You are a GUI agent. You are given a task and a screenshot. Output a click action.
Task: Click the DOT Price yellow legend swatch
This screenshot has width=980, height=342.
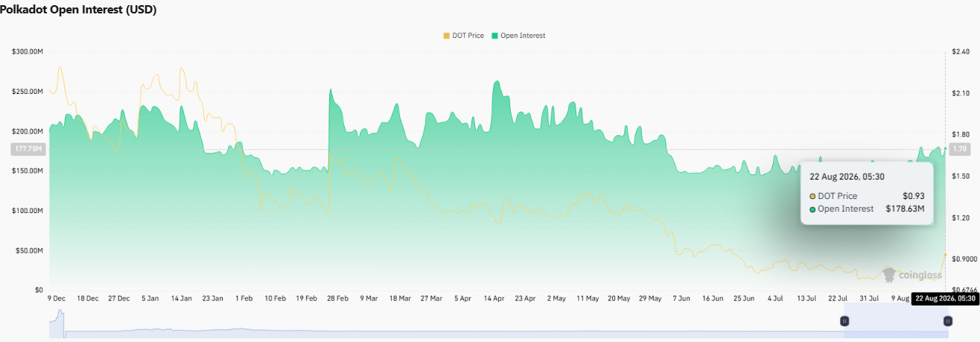click(x=446, y=35)
